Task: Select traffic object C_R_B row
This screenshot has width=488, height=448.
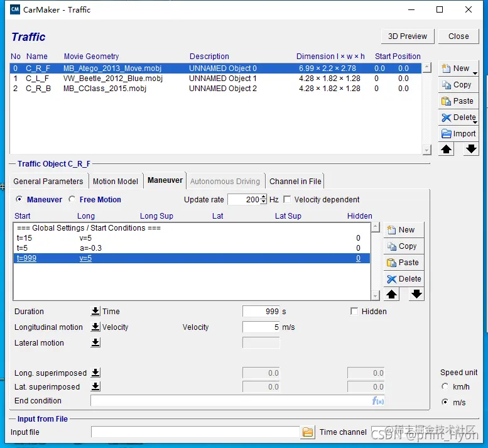Action: tap(215, 89)
